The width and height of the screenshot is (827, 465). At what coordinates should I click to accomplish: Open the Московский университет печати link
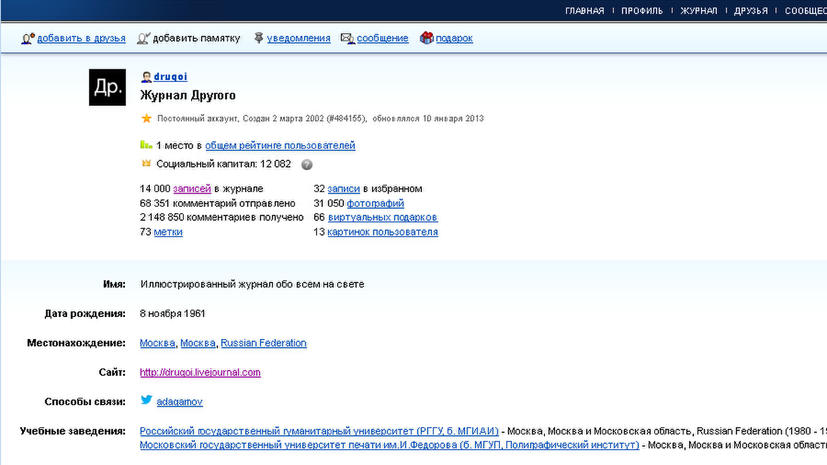click(x=389, y=445)
